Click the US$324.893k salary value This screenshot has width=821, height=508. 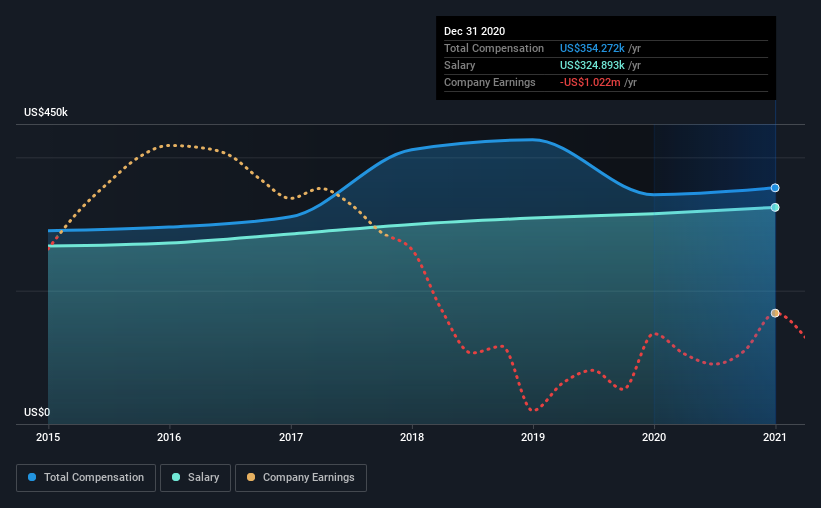pos(592,65)
